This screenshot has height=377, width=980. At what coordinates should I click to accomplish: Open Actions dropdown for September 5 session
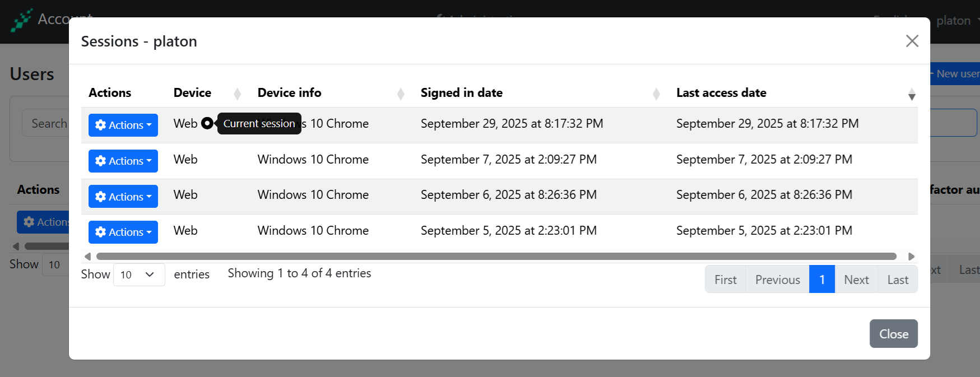pos(123,232)
